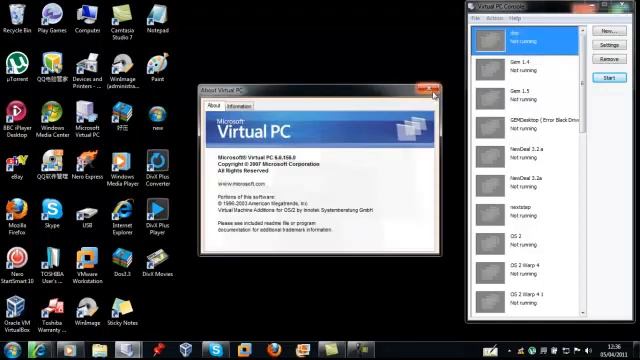The image size is (640, 360).
Task: Open Toshiba Warranty desktop shortcut
Action: tap(52, 314)
